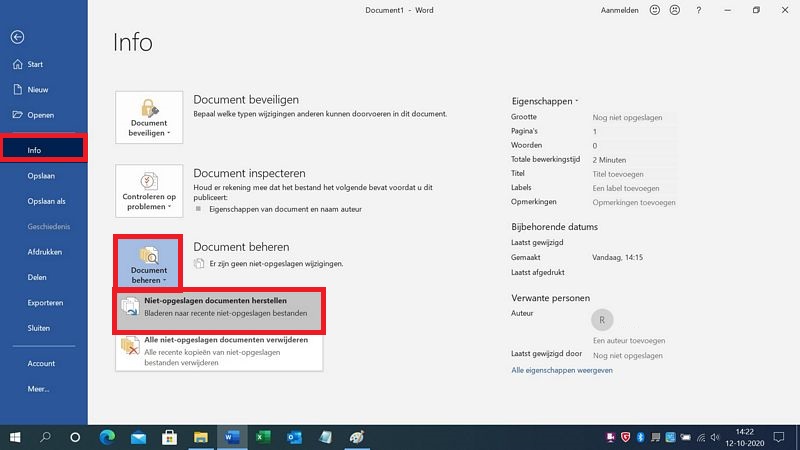Click the volume tray icon
Image resolution: width=800 pixels, height=450 pixels.
point(715,437)
